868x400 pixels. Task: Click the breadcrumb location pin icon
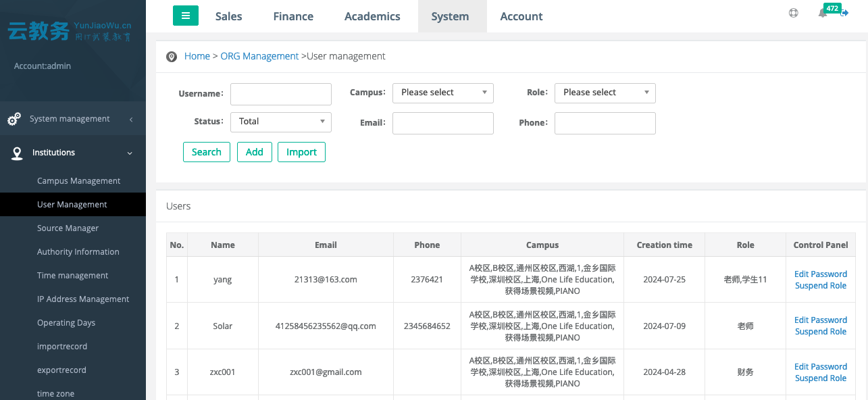click(x=172, y=57)
